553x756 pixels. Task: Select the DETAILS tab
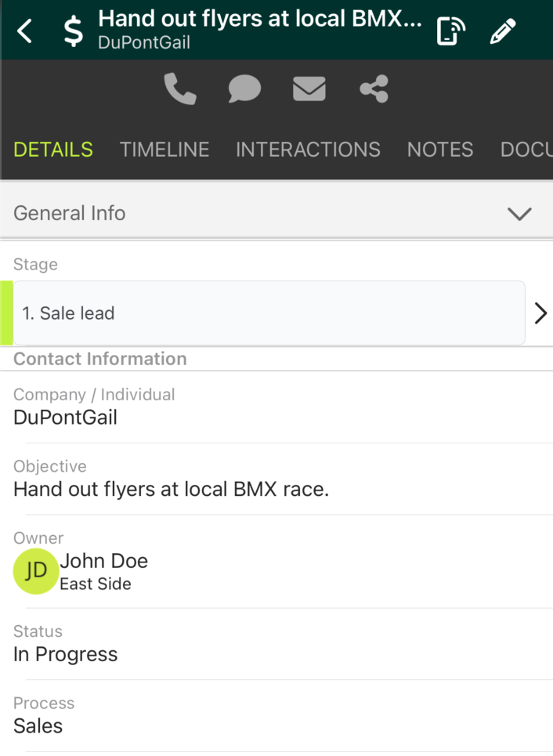coord(53,150)
